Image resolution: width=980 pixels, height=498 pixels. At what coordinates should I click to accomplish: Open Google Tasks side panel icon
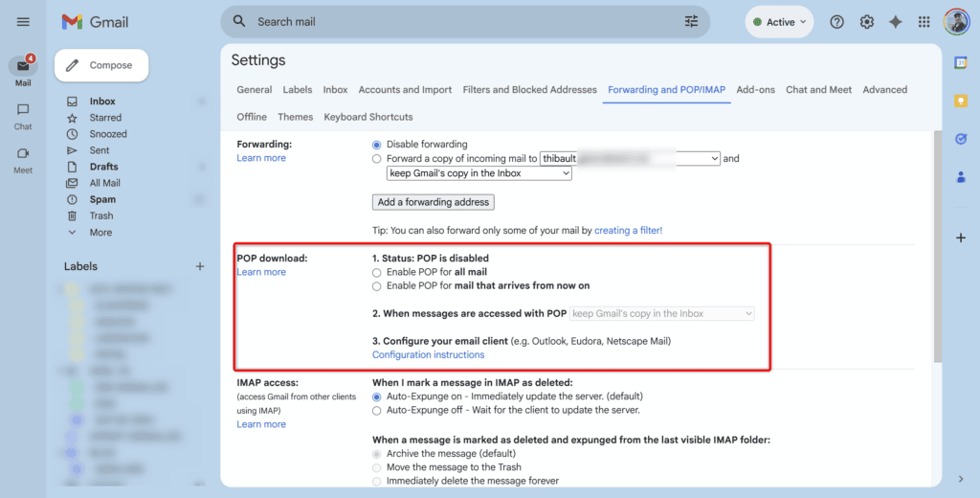pos(961,139)
